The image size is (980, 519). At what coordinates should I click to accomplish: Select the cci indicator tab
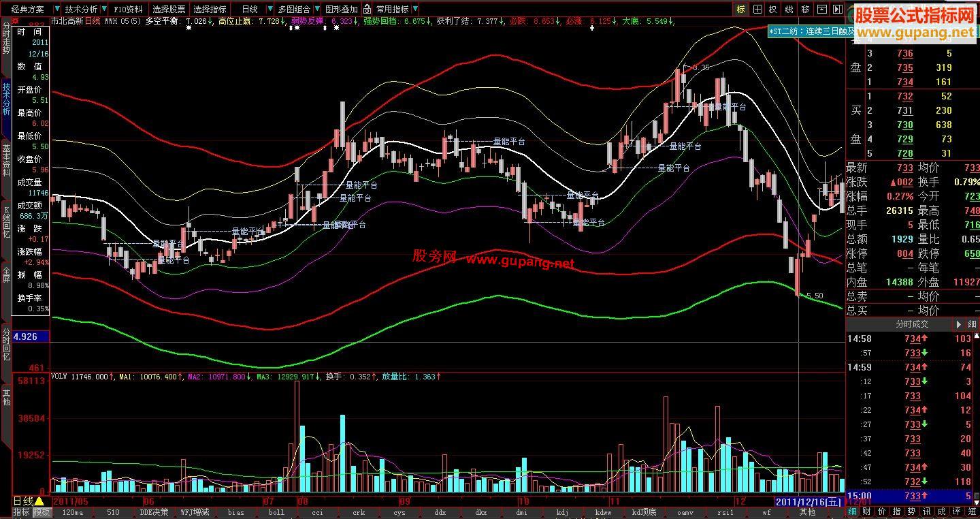[x=317, y=512]
